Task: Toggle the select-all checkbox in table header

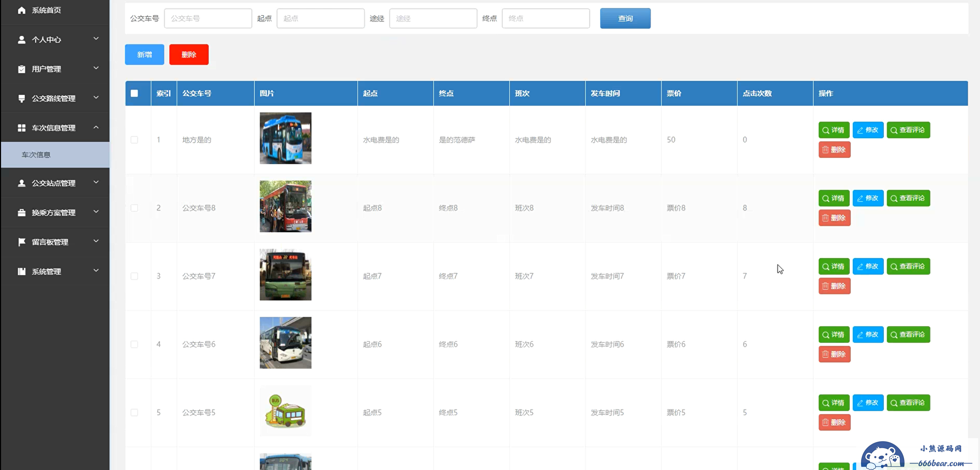Action: (134, 93)
